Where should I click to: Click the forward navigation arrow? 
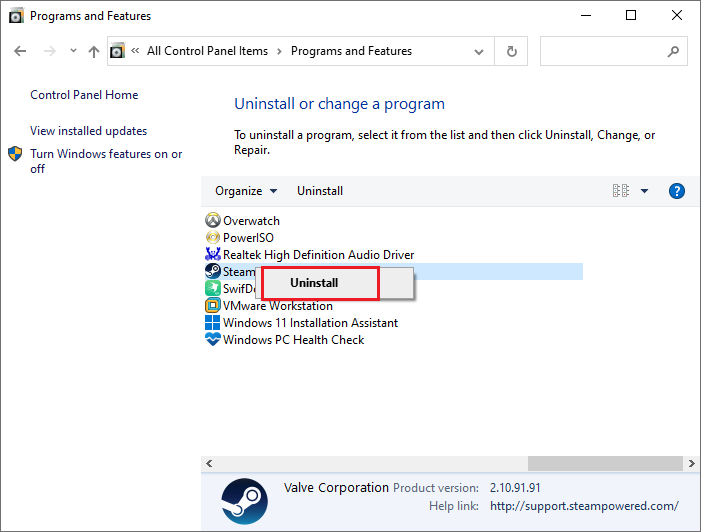pos(50,51)
